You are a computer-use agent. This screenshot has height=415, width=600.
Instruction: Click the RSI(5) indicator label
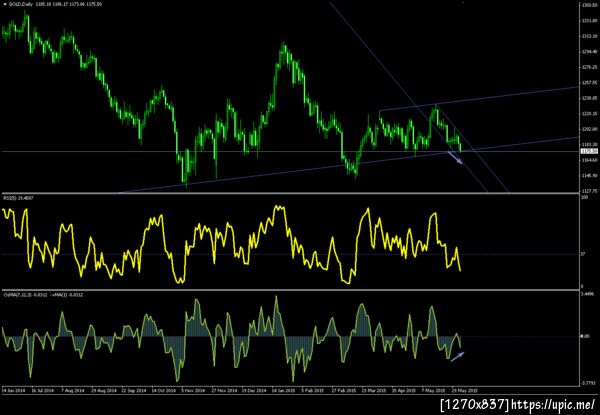pyautogui.click(x=8, y=198)
